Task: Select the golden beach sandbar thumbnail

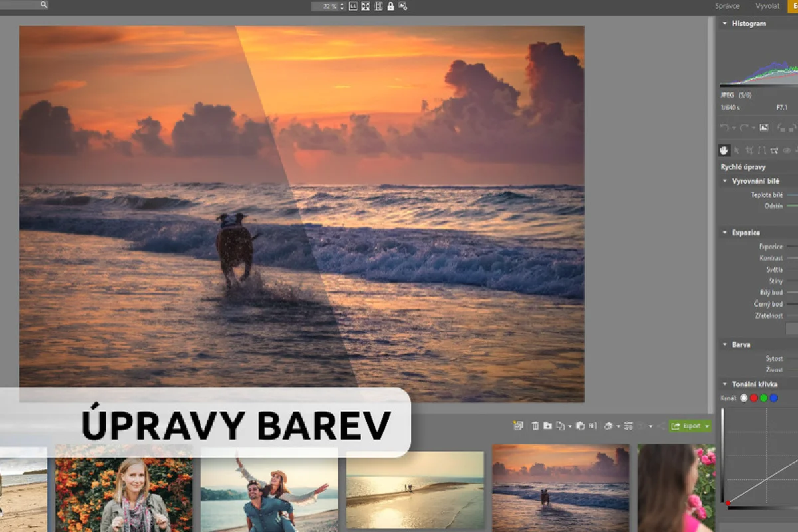Action: pyautogui.click(x=415, y=490)
